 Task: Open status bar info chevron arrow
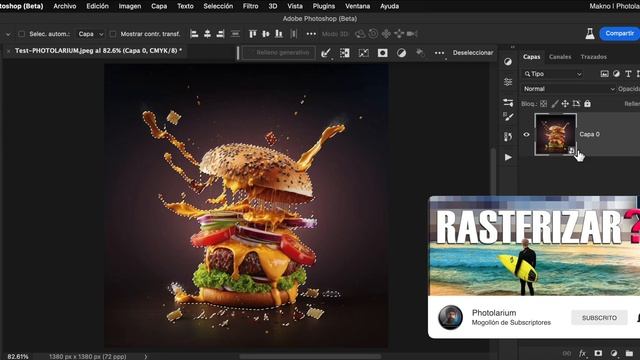(x=146, y=356)
